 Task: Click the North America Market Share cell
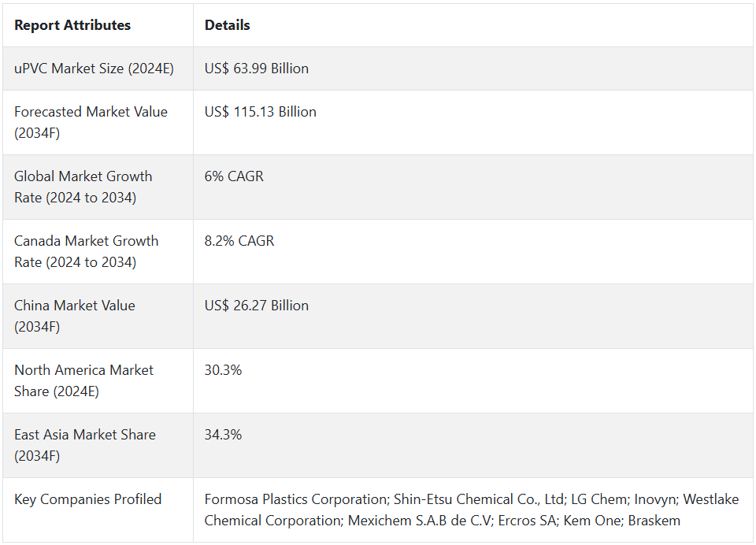click(x=83, y=380)
